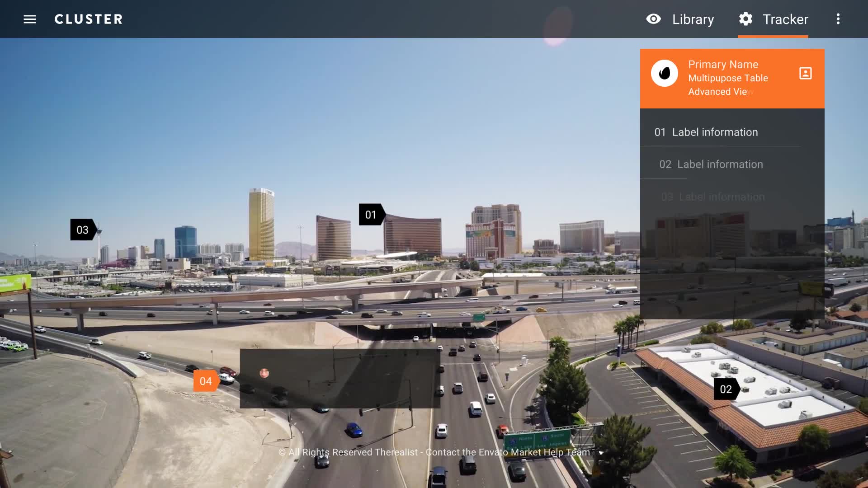This screenshot has height=488, width=868.
Task: Click the CLUSTER logo
Action: 89,19
